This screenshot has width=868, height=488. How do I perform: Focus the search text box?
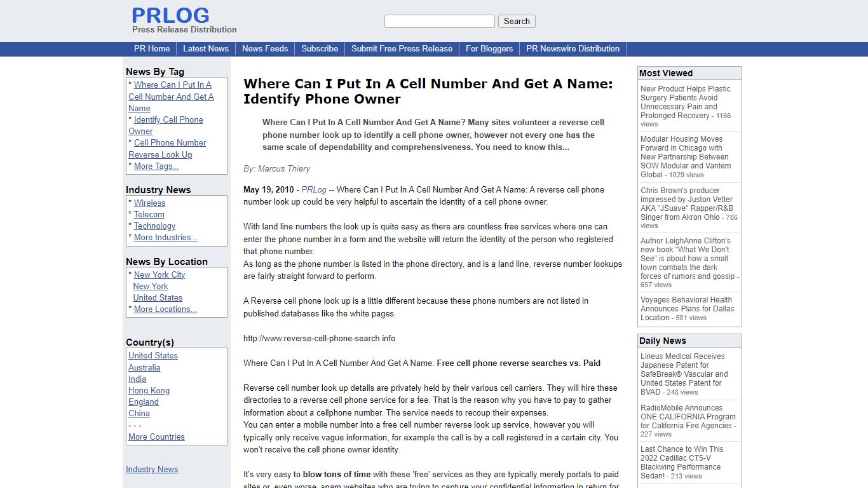pyautogui.click(x=439, y=21)
